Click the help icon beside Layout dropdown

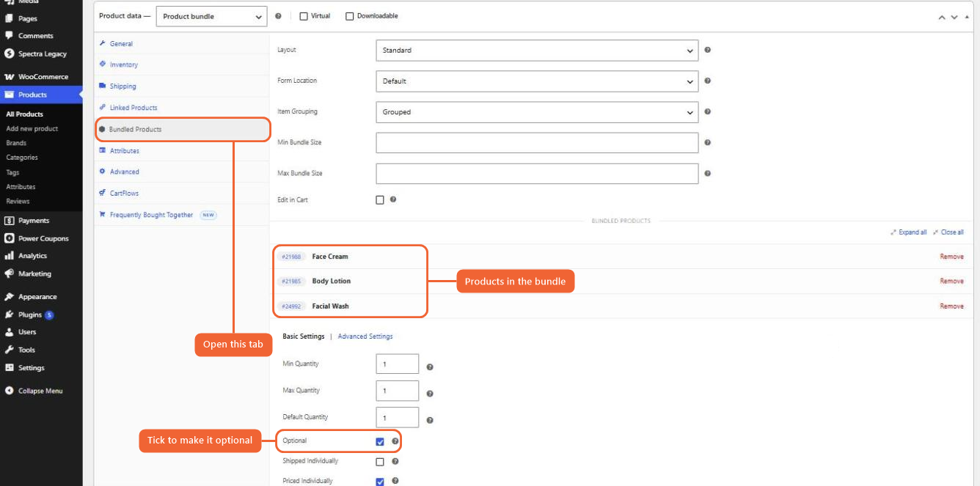click(708, 50)
